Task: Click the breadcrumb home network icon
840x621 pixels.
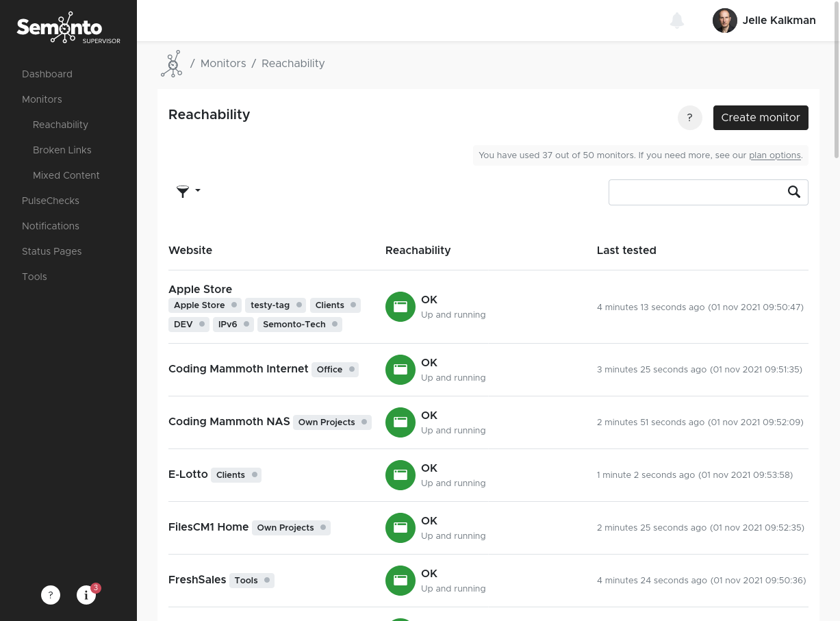Action: click(x=172, y=64)
